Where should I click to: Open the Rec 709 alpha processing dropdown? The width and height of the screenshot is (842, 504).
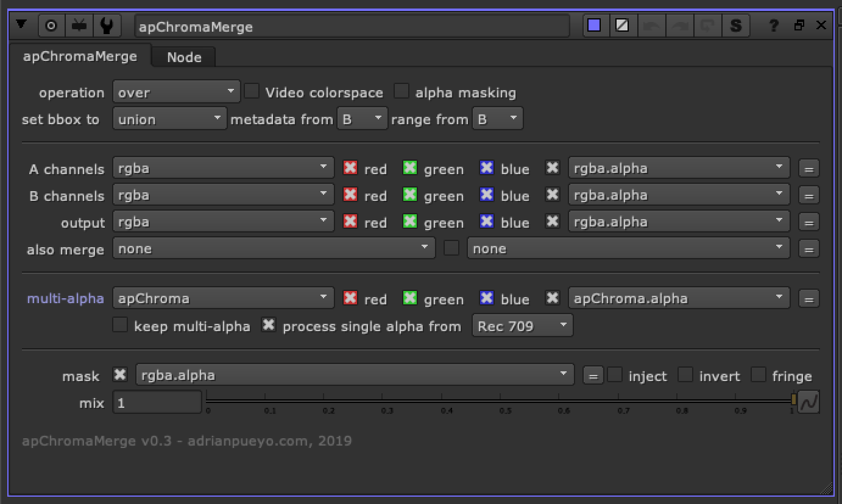tap(522, 326)
